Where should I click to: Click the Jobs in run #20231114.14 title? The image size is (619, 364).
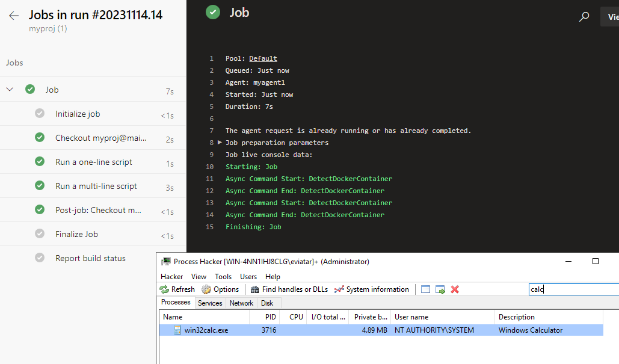(96, 15)
